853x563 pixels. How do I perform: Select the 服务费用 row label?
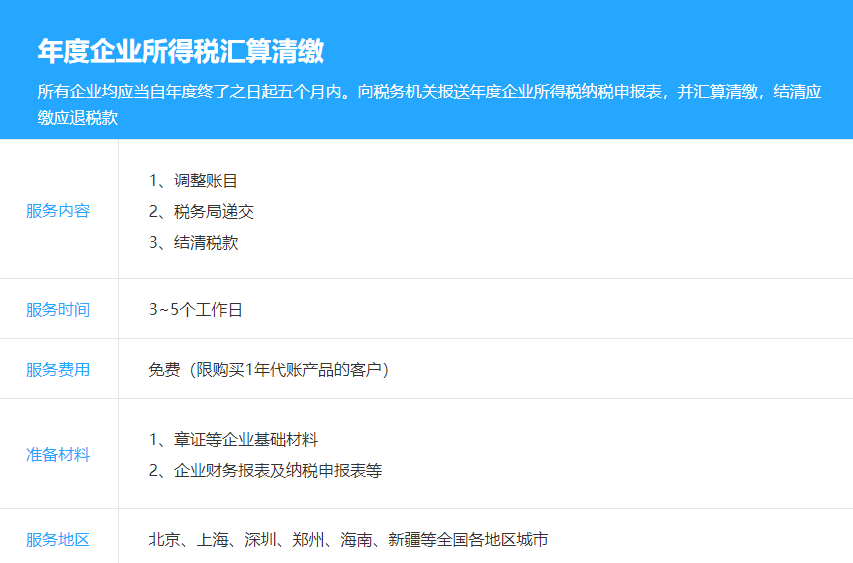[x=58, y=370]
